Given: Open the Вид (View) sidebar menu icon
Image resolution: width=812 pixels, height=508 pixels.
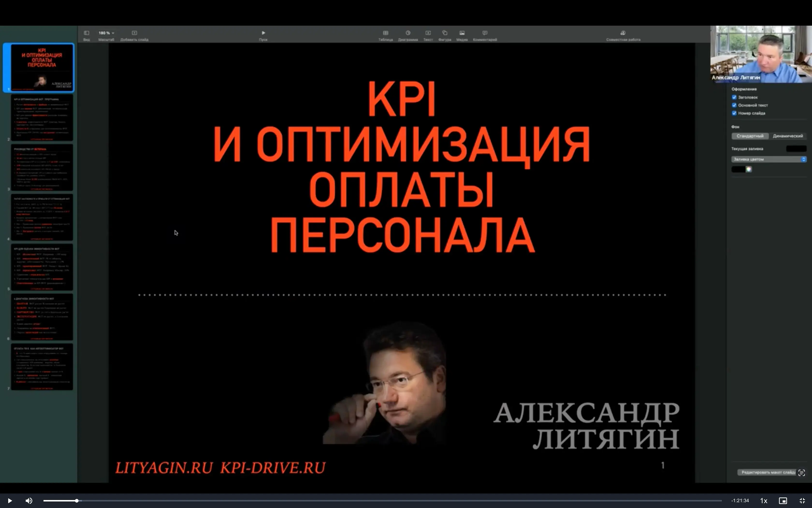Looking at the screenshot, I should [x=86, y=33].
